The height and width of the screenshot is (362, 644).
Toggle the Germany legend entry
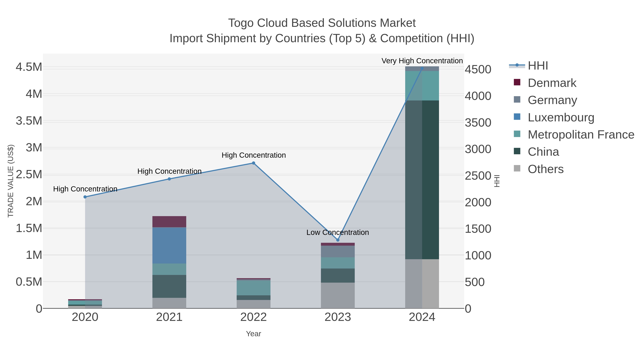[545, 100]
